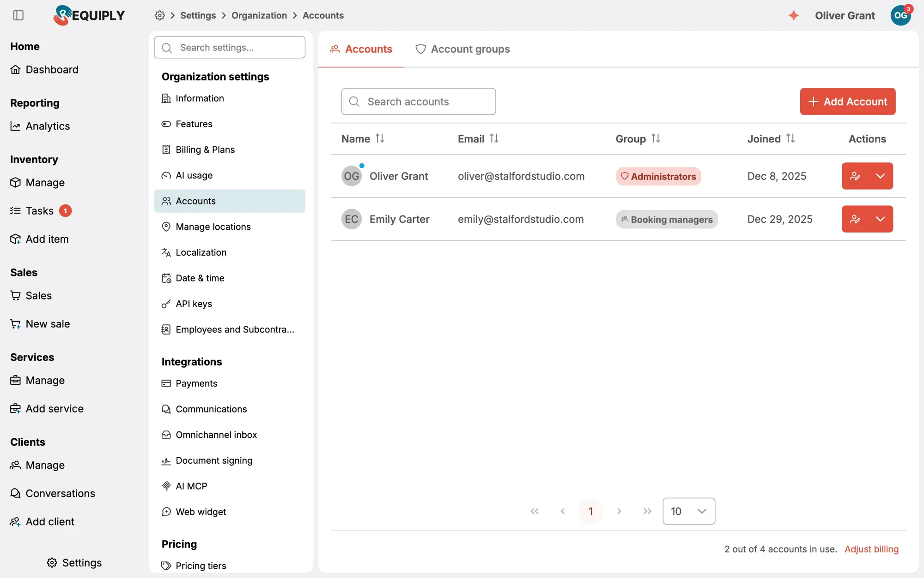Image resolution: width=924 pixels, height=578 pixels.
Task: Open Add item in Inventory
Action: [x=39, y=239]
